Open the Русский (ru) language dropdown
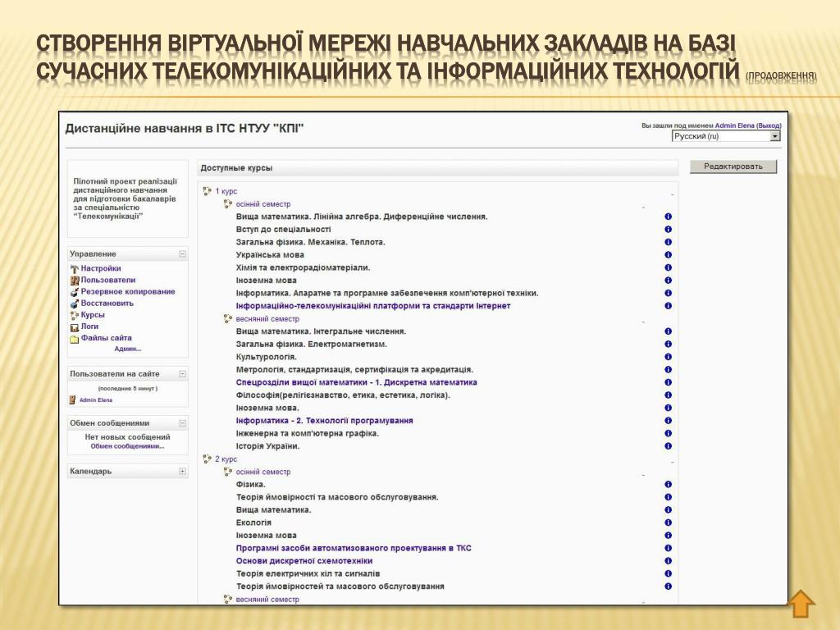The image size is (840, 630). click(x=726, y=137)
